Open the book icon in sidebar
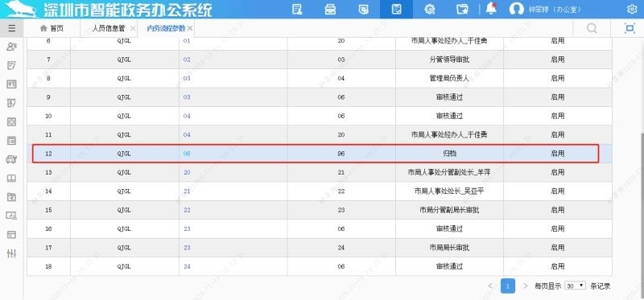 11,179
